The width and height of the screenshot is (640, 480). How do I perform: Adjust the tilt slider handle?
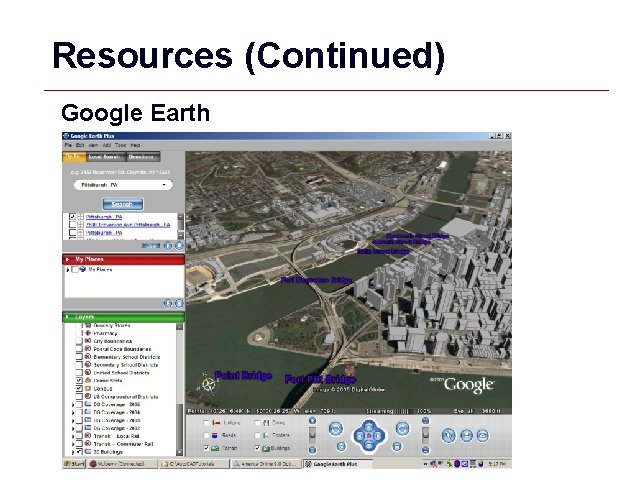425,434
